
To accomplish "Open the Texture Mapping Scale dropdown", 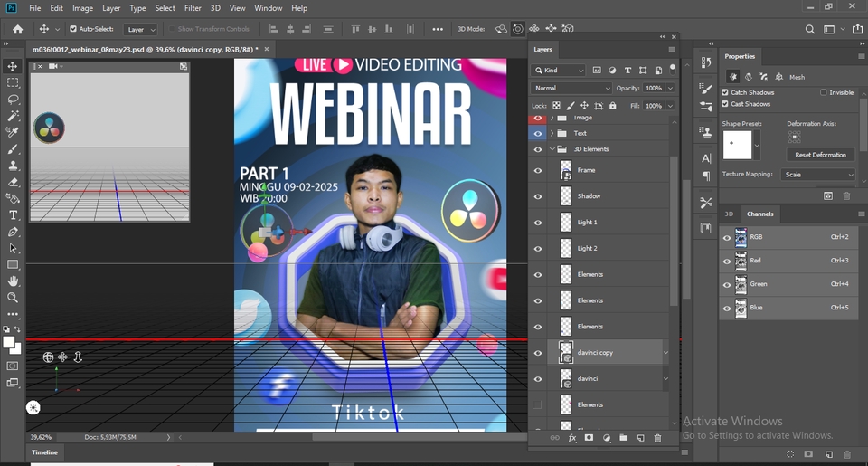I will [818, 175].
